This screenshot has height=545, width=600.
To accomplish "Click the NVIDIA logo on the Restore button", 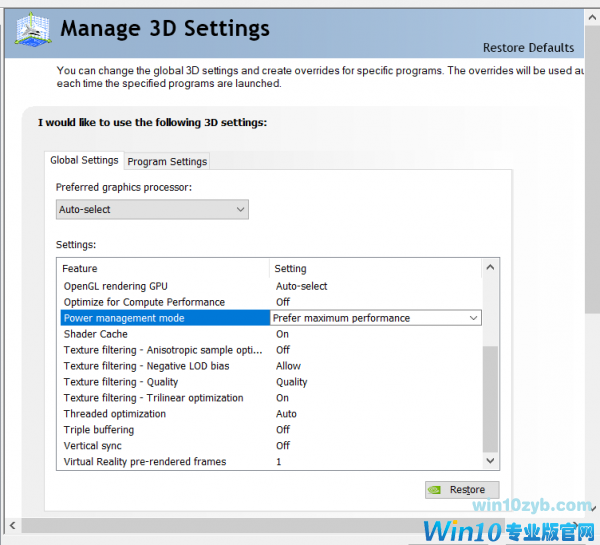I will pos(435,490).
